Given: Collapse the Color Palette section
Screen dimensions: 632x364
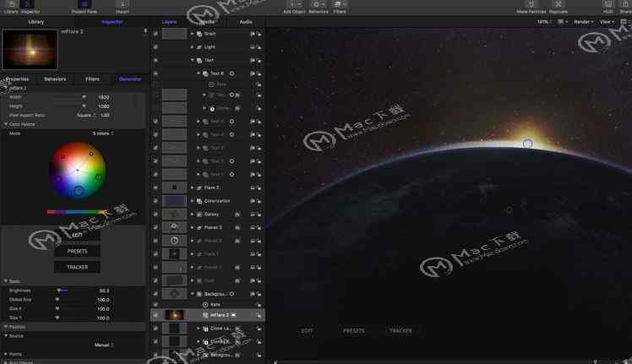Looking at the screenshot, I should click(x=6, y=124).
